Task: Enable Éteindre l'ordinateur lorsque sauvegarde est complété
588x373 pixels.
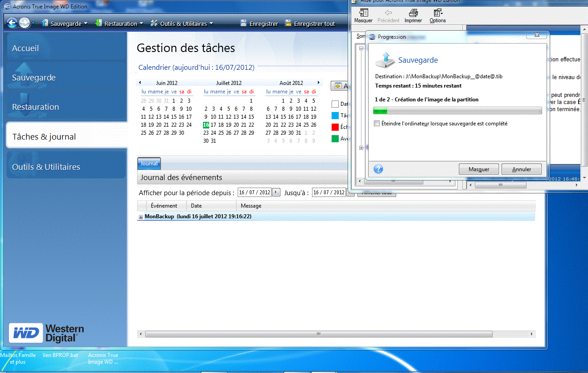Action: click(x=377, y=124)
